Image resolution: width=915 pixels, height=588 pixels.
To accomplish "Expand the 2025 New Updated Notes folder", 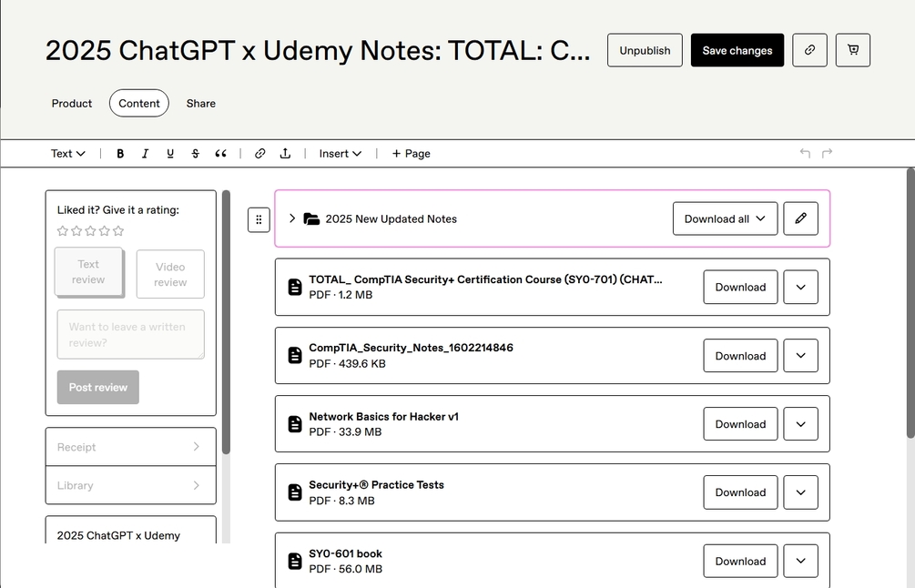I will (x=292, y=218).
